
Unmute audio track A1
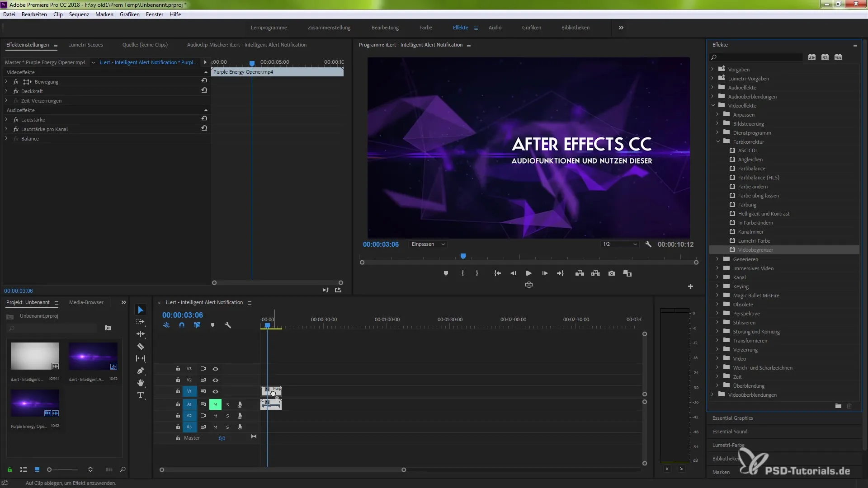pyautogui.click(x=215, y=404)
